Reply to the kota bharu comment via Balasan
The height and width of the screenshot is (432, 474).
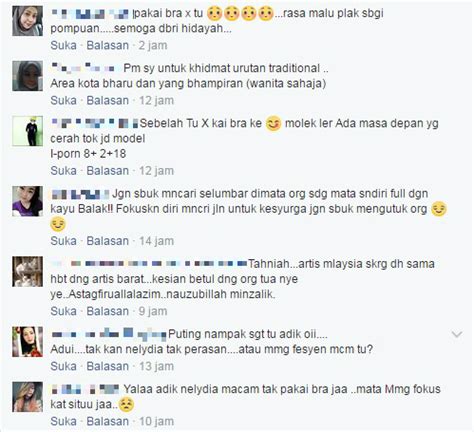[x=107, y=100]
